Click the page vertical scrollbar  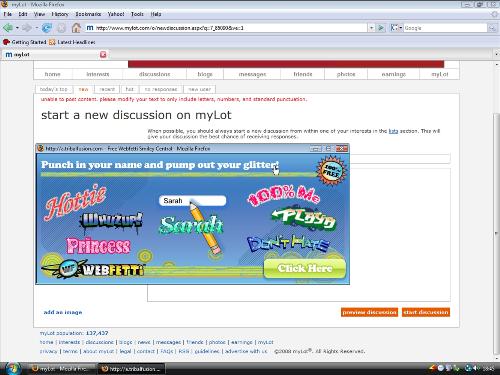497,233
